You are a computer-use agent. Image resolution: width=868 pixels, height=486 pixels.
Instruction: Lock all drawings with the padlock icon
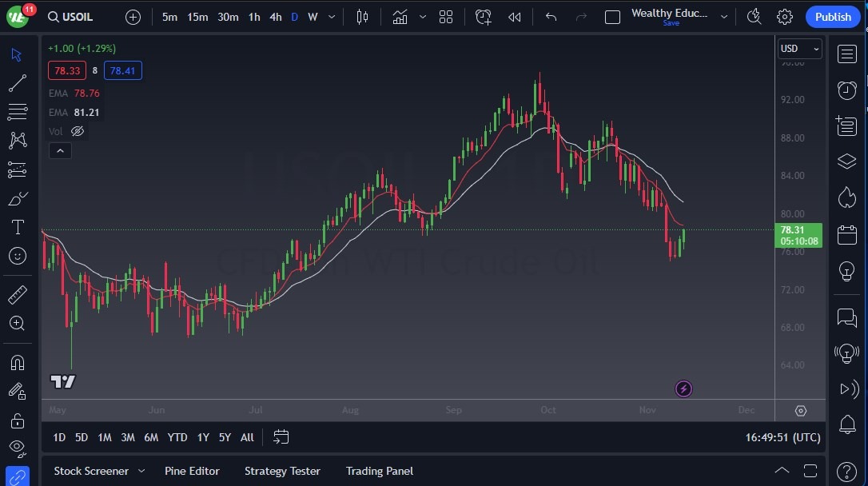(x=18, y=420)
